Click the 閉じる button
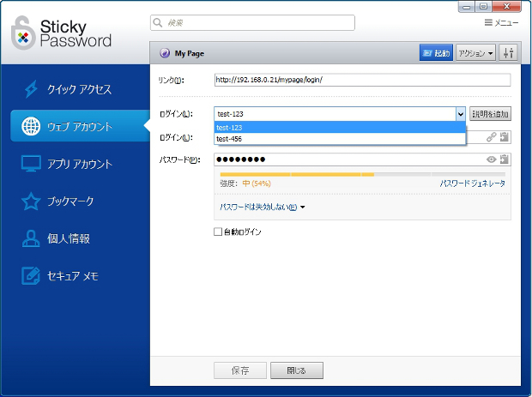Image resolution: width=532 pixels, height=397 pixels. (x=297, y=370)
